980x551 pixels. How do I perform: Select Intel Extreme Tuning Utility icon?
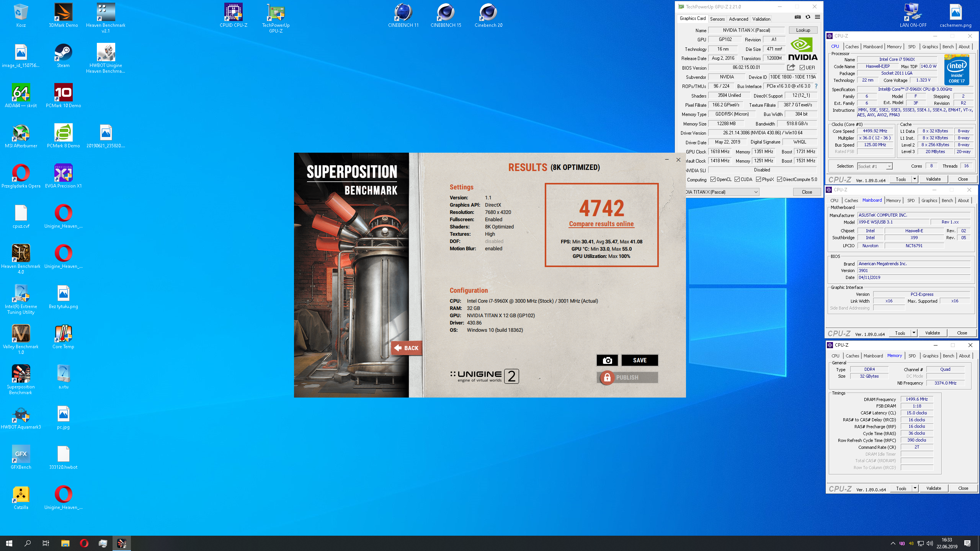[21, 299]
